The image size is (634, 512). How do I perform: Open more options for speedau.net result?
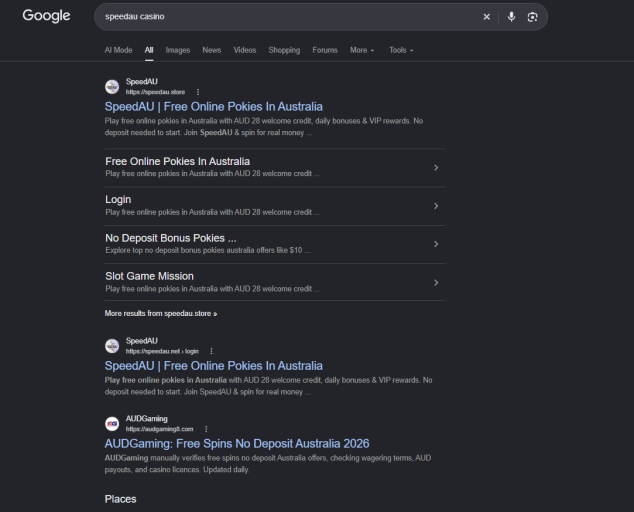click(211, 351)
